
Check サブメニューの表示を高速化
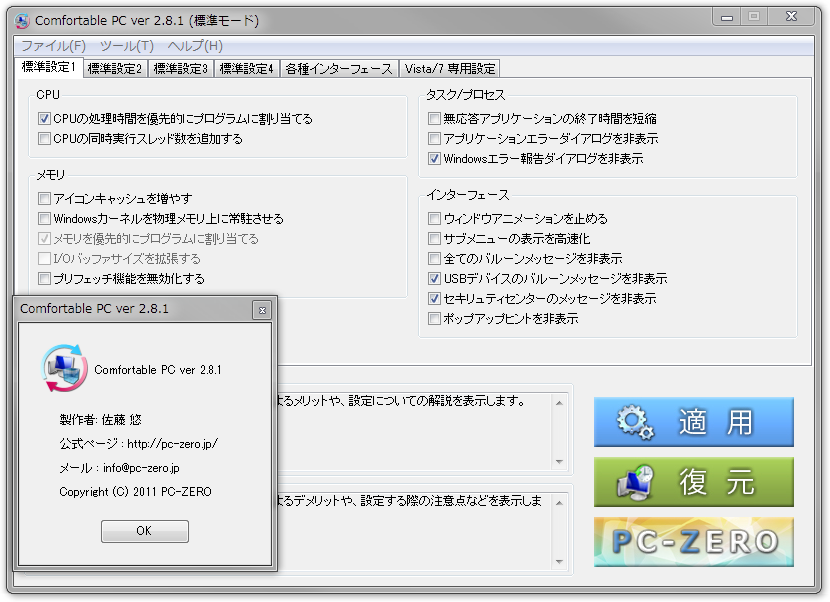click(434, 239)
